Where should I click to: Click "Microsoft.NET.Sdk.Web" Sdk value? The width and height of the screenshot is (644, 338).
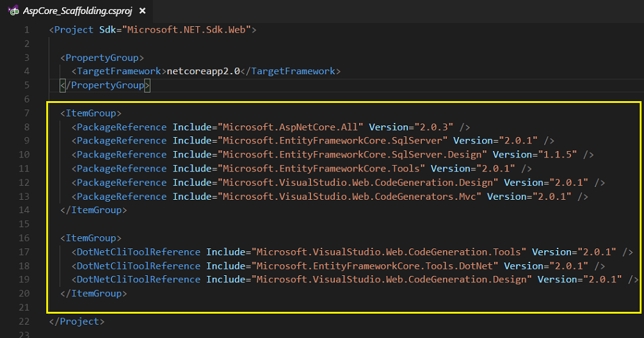(186, 30)
